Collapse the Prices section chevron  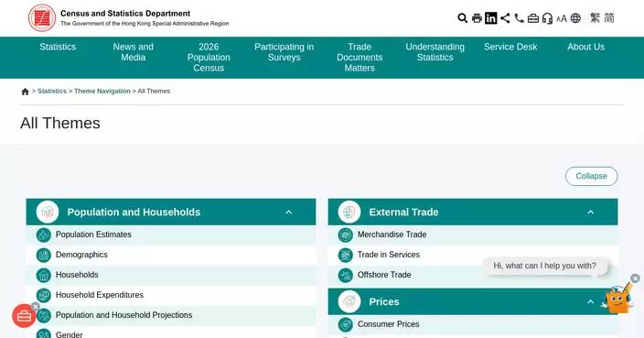[x=591, y=301]
